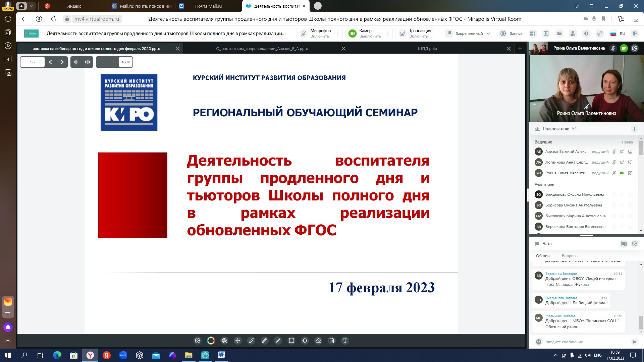Screen dimensions: 644x362
Task: Clear all drawings with trash icon
Action: 332,341
